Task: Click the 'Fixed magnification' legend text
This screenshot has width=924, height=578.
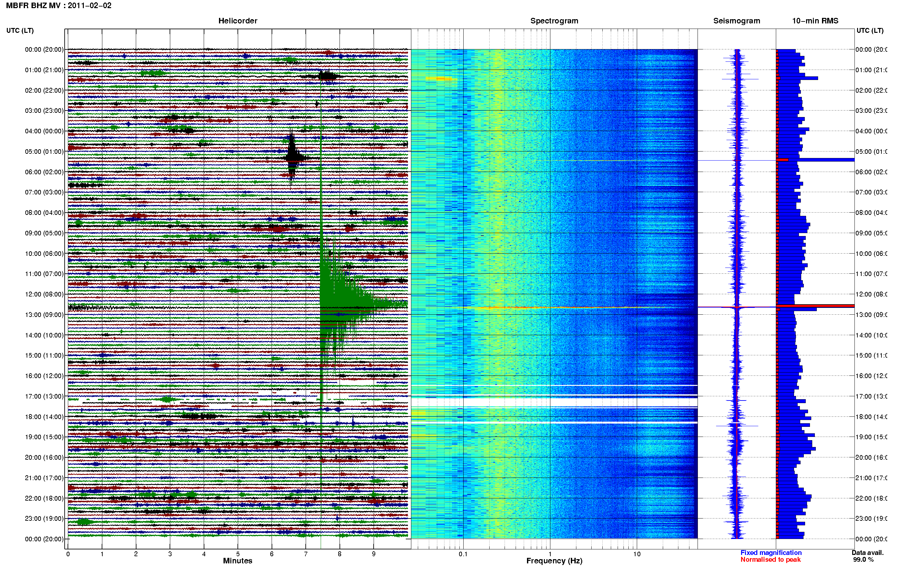Action: point(771,553)
